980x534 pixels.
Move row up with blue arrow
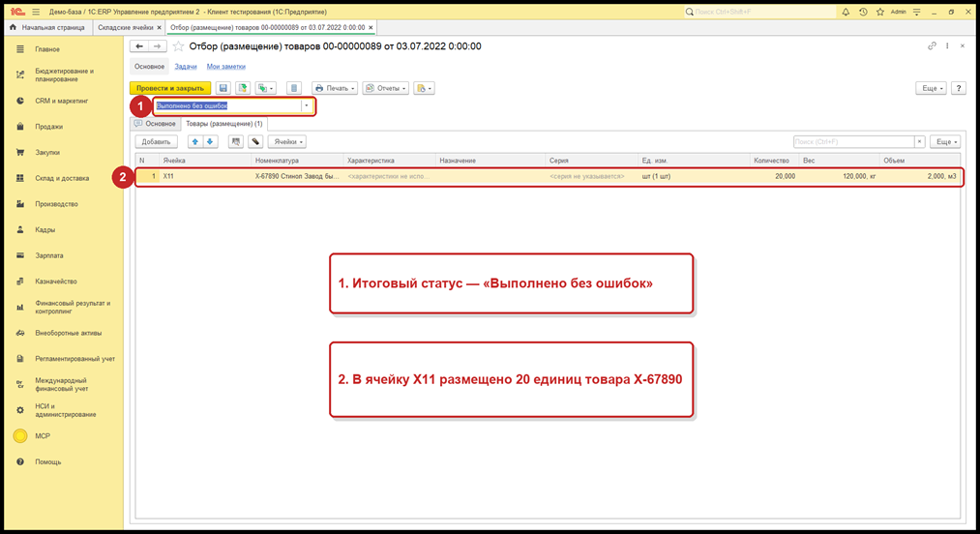(195, 142)
